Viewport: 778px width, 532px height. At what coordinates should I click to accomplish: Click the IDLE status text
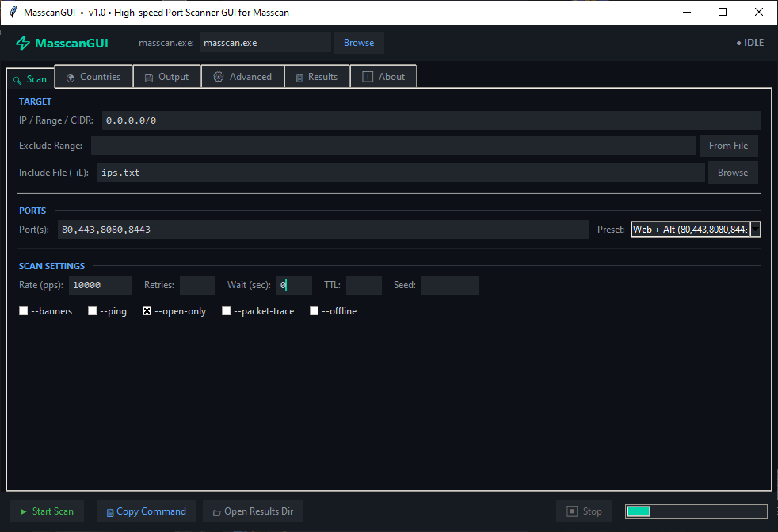753,43
